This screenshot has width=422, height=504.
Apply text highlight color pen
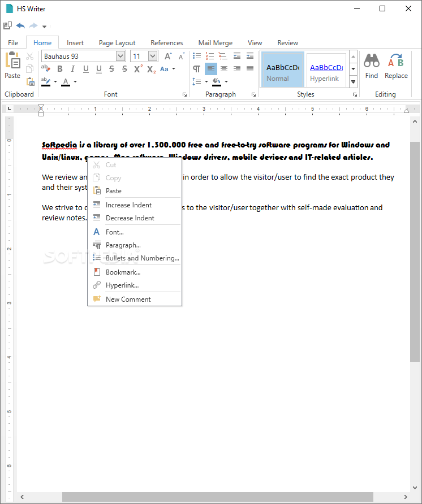46,81
